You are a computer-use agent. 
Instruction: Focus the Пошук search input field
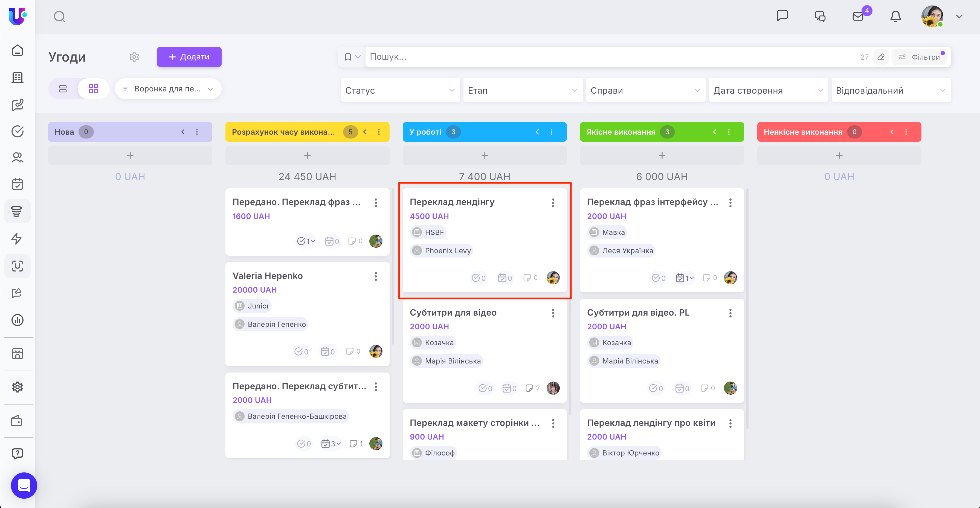click(x=609, y=57)
